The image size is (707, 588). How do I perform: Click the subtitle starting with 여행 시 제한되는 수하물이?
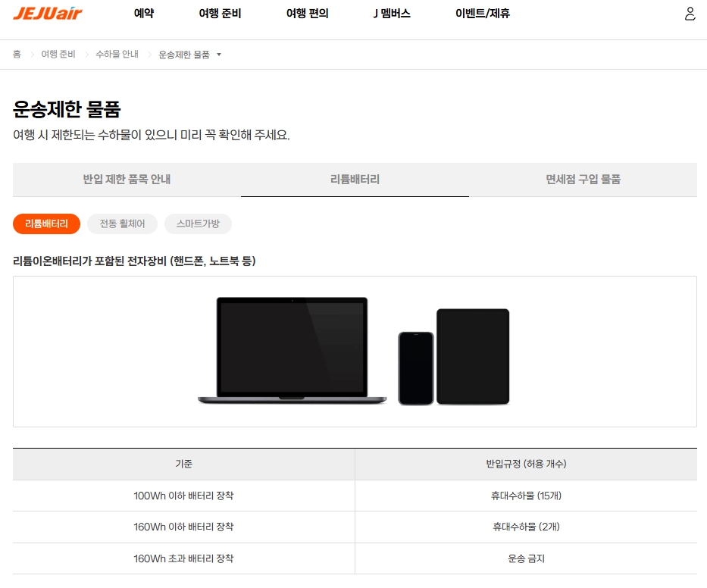(151, 135)
